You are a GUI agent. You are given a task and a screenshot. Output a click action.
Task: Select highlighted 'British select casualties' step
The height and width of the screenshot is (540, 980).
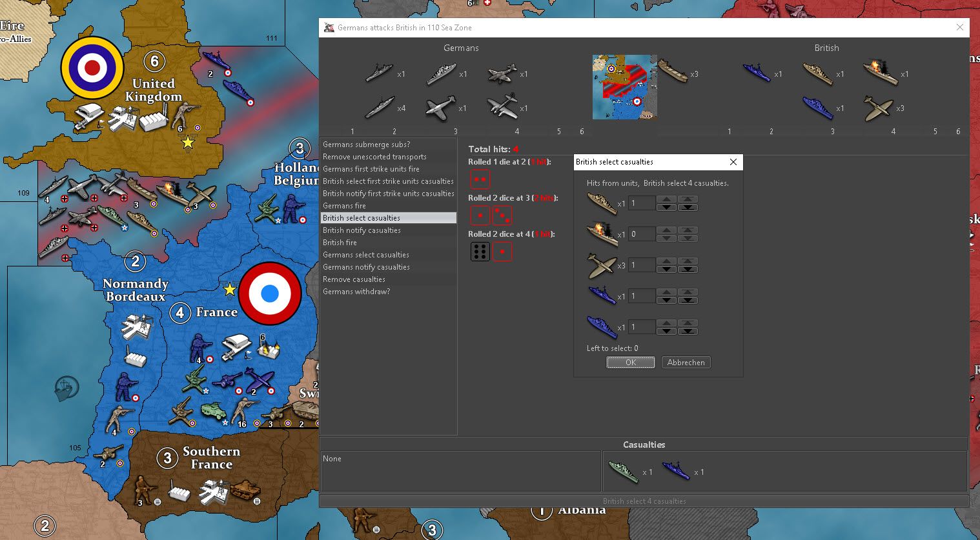(x=389, y=218)
